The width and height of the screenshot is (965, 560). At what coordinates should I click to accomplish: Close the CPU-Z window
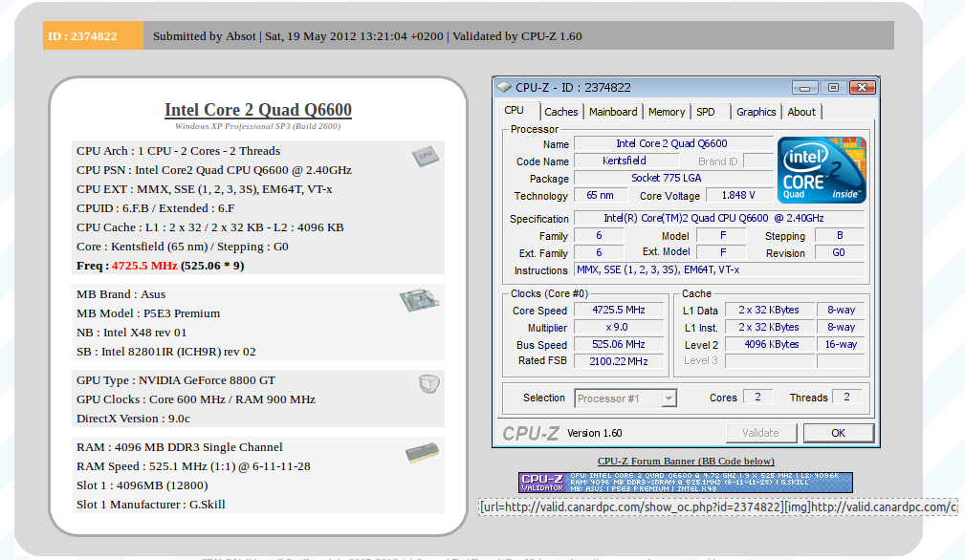[863, 88]
